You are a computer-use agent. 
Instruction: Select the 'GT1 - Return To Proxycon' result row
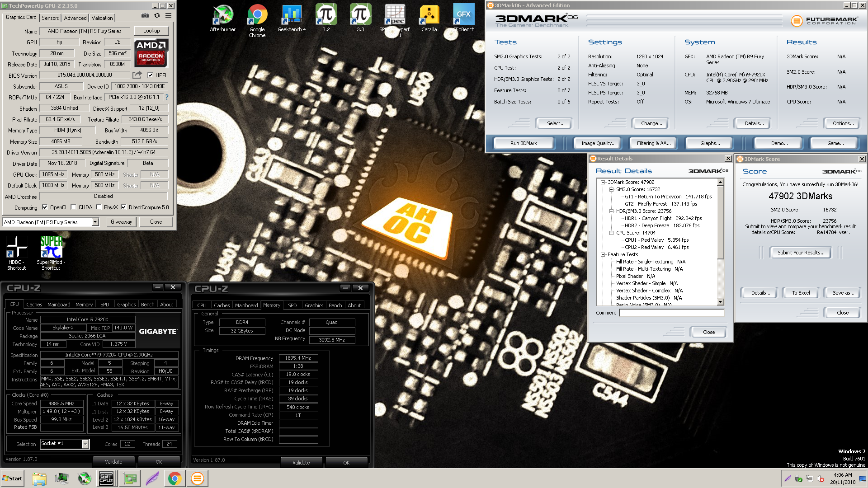click(x=668, y=197)
